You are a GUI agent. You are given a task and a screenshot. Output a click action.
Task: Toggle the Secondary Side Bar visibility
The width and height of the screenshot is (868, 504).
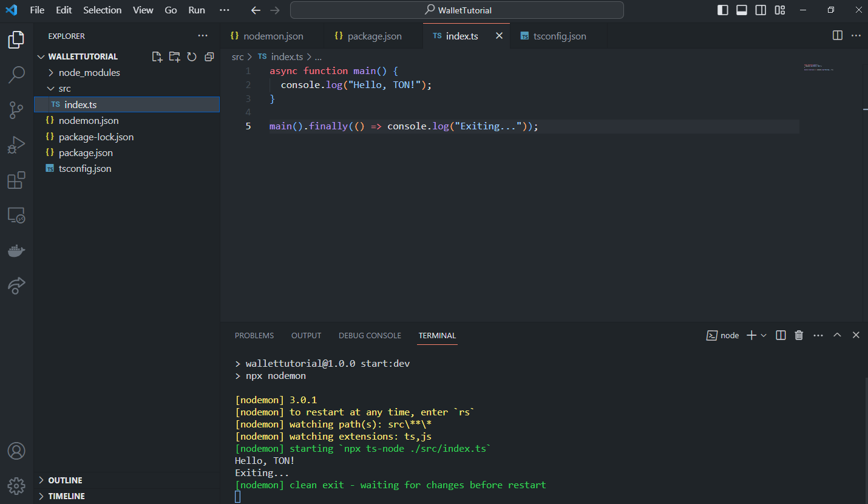click(x=761, y=10)
